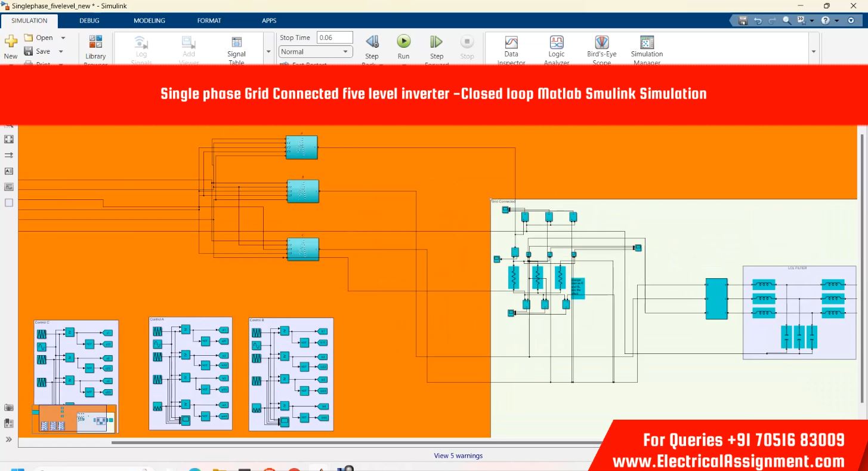
Task: Expand the Save dropdown arrow
Action: (x=61, y=51)
